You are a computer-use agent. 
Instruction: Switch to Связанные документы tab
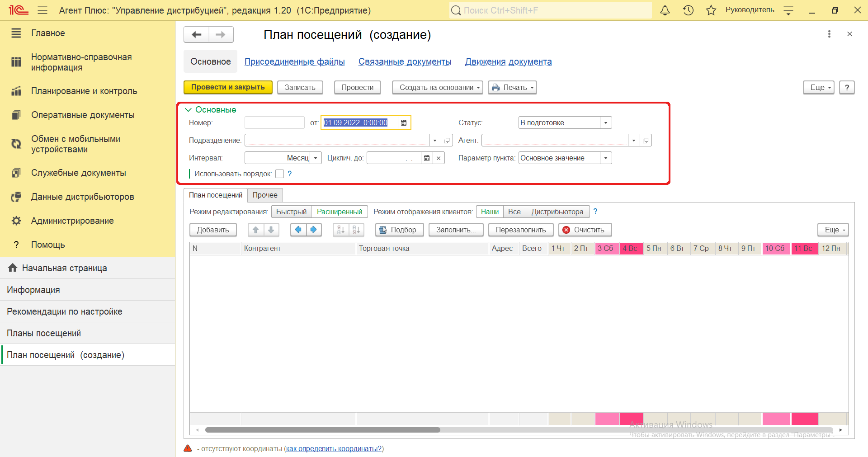coord(405,61)
